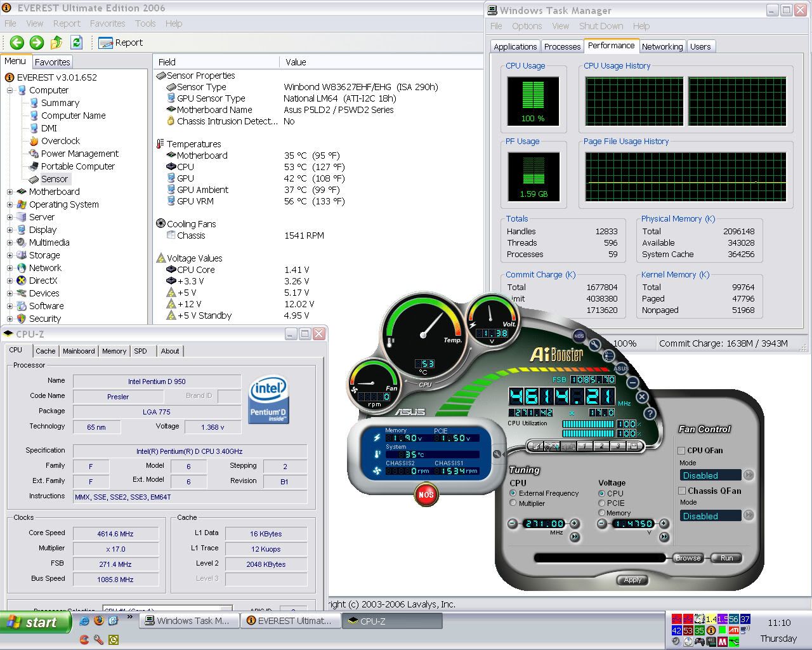Switch to Task Manager Networking tab

[662, 46]
